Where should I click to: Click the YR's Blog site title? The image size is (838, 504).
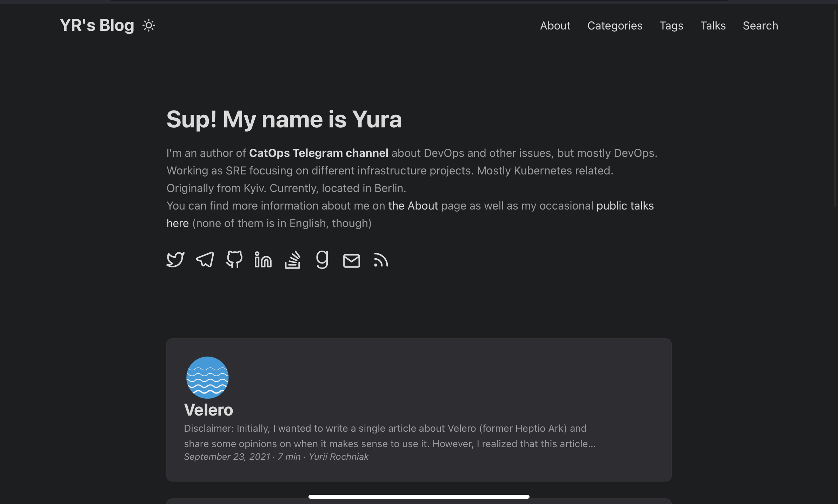[97, 26]
